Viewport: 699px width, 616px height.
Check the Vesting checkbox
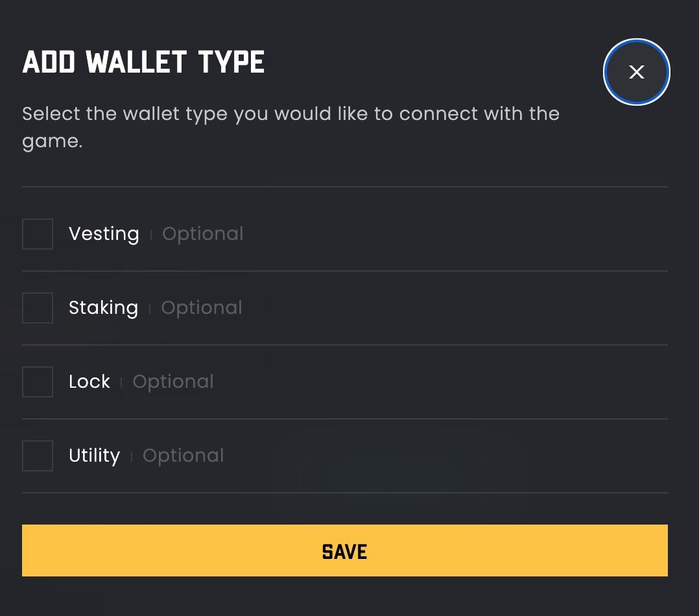pyautogui.click(x=38, y=234)
